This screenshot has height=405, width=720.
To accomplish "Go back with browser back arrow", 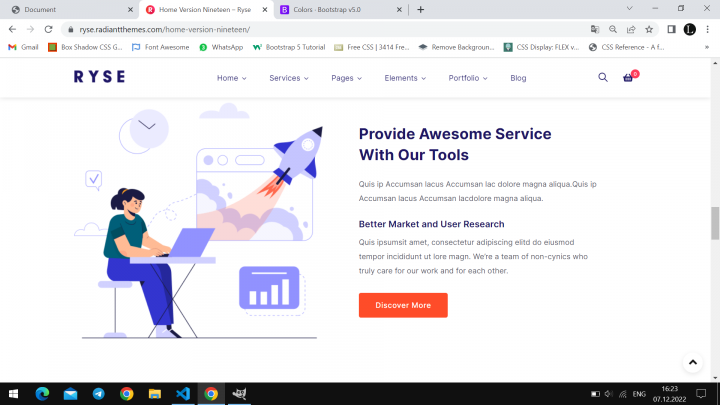I will coord(12,29).
